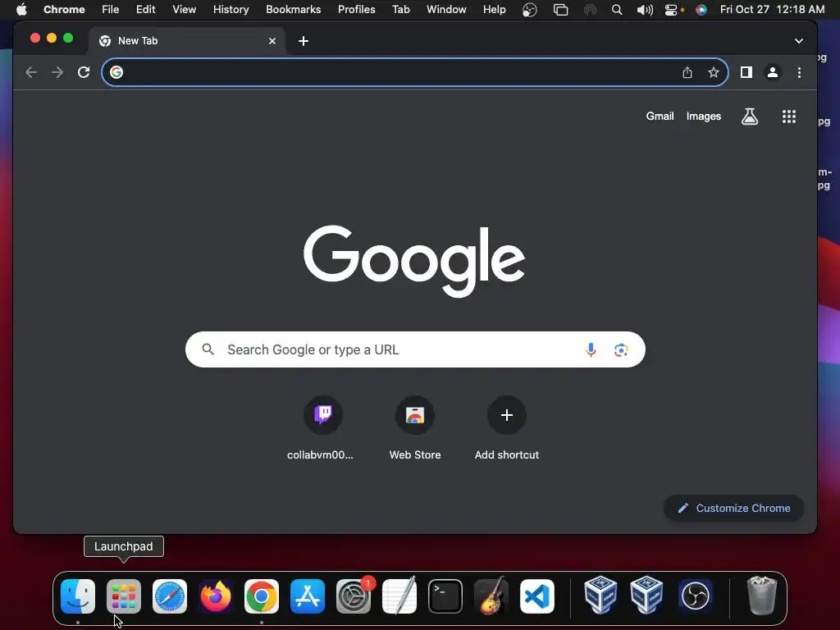This screenshot has height=630, width=840.
Task: Start voice search with microphone
Action: (x=591, y=349)
